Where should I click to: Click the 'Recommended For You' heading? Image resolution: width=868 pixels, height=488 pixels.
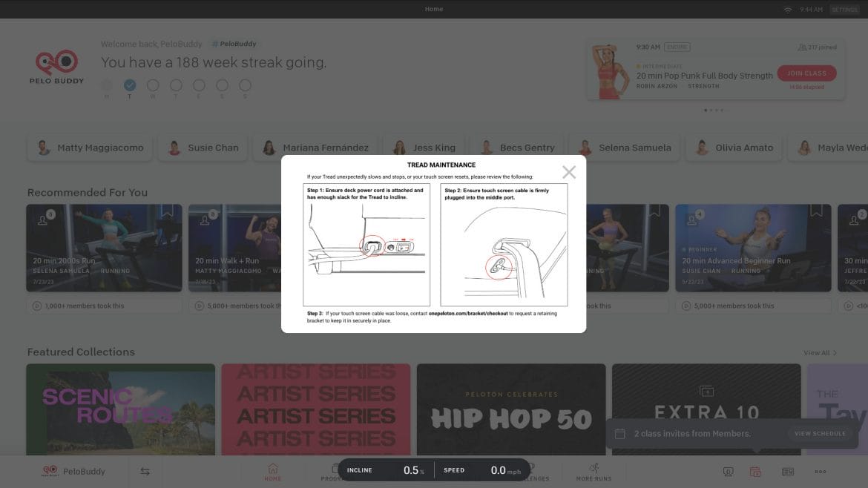click(x=88, y=193)
